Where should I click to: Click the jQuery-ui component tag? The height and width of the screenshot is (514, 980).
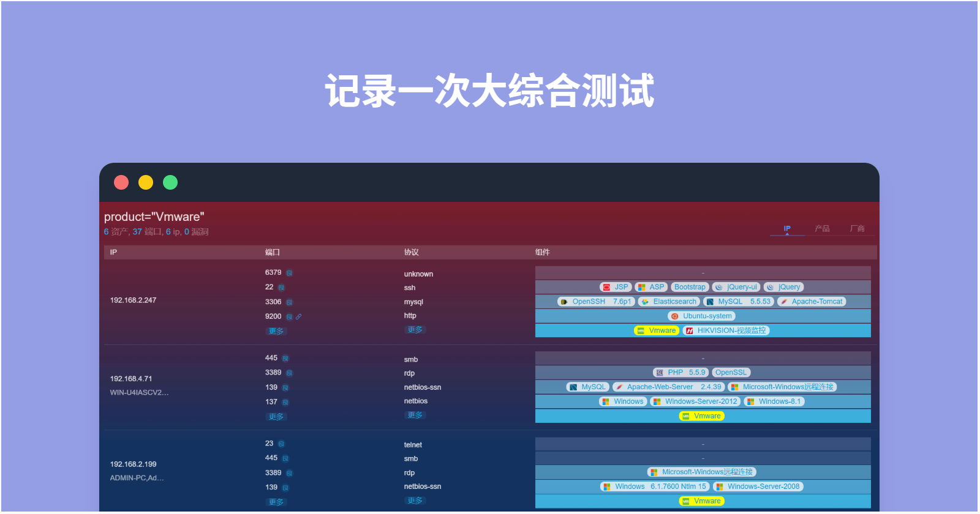[736, 287]
